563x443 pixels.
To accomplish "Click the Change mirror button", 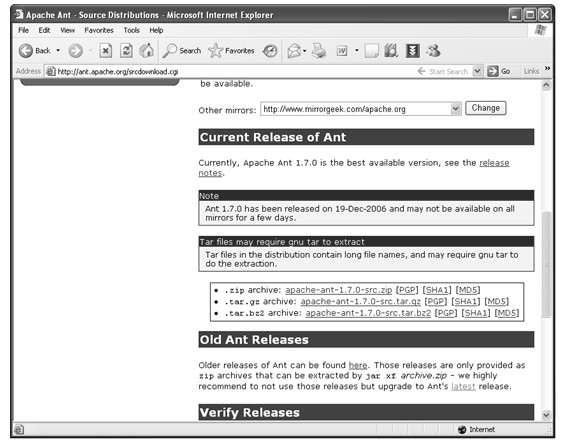I will 485,108.
